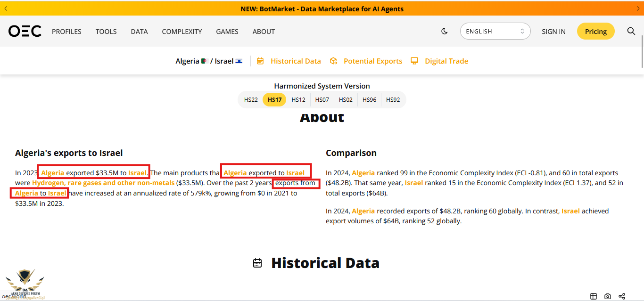This screenshot has width=644, height=301.
Task: Select HS07 version
Action: 322,99
